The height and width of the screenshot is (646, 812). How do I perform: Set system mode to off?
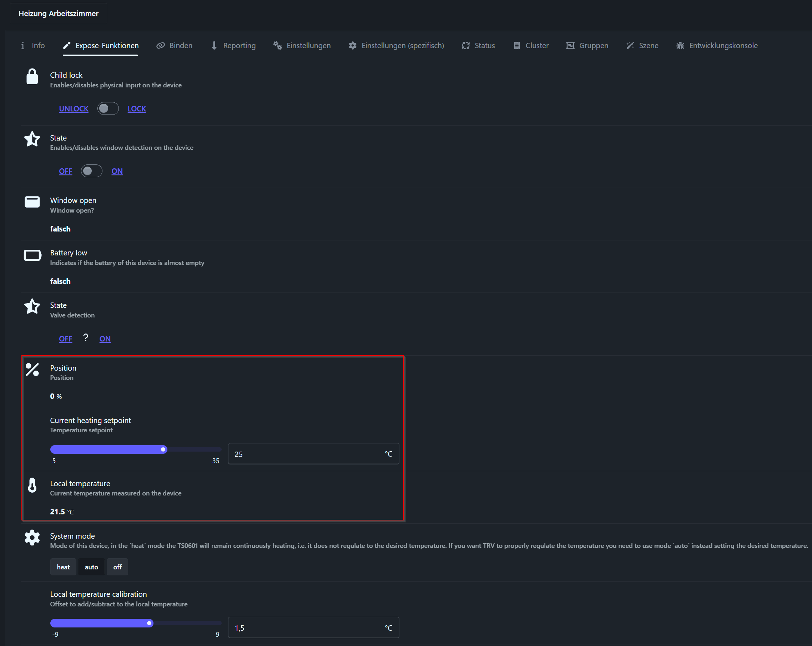117,567
